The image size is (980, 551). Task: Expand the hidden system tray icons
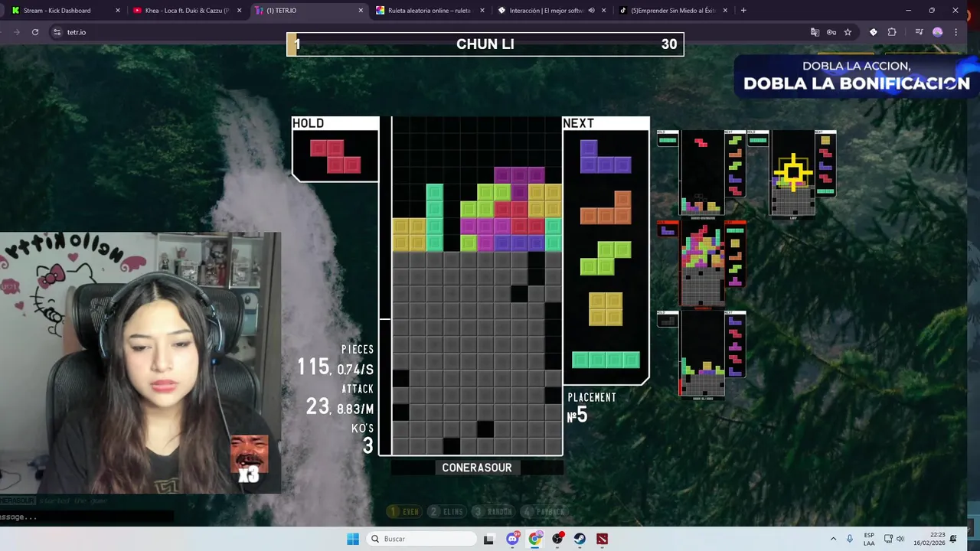click(x=833, y=539)
